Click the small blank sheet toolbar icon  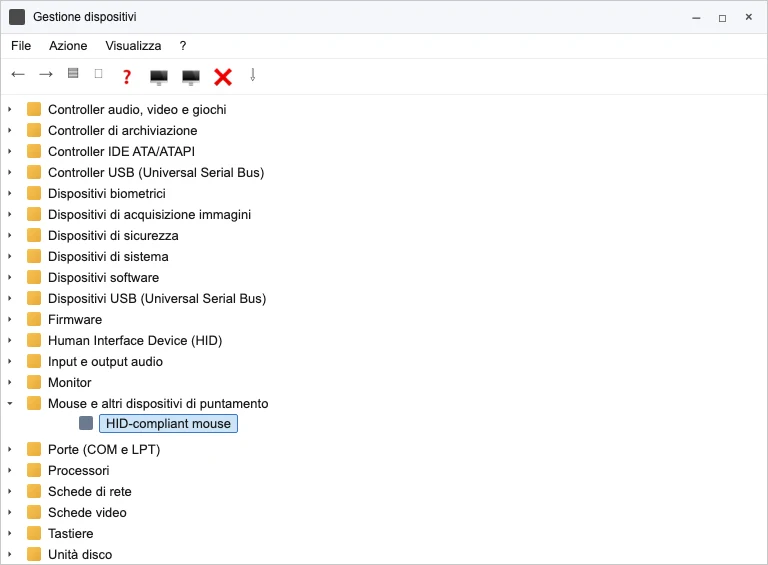(98, 73)
